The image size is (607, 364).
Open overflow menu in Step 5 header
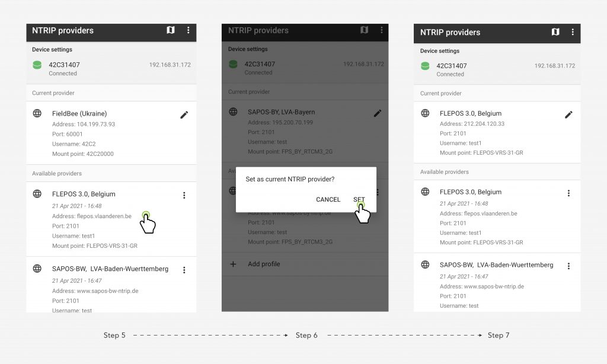188,30
